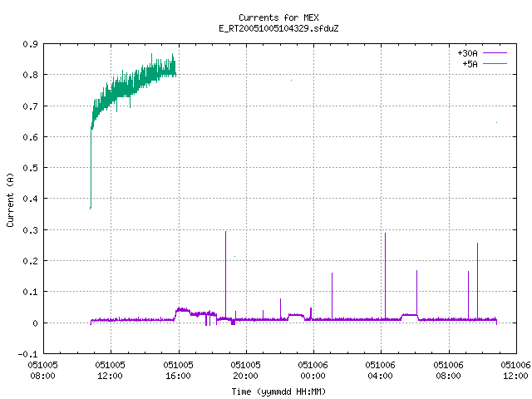Click the 0.1 y-axis tick label
The height and width of the screenshot is (399, 532).
pos(30,292)
